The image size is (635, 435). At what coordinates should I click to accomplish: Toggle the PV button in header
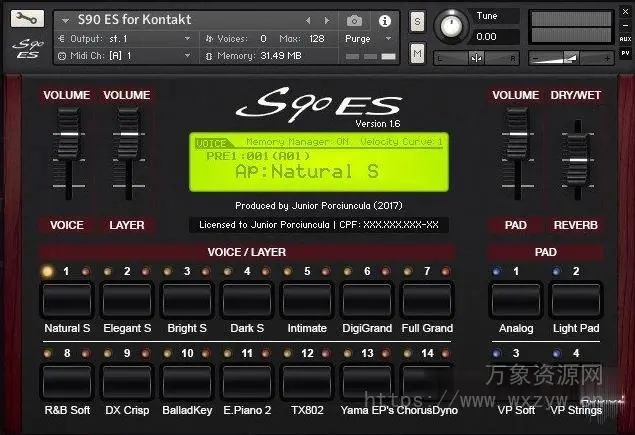tap(625, 53)
